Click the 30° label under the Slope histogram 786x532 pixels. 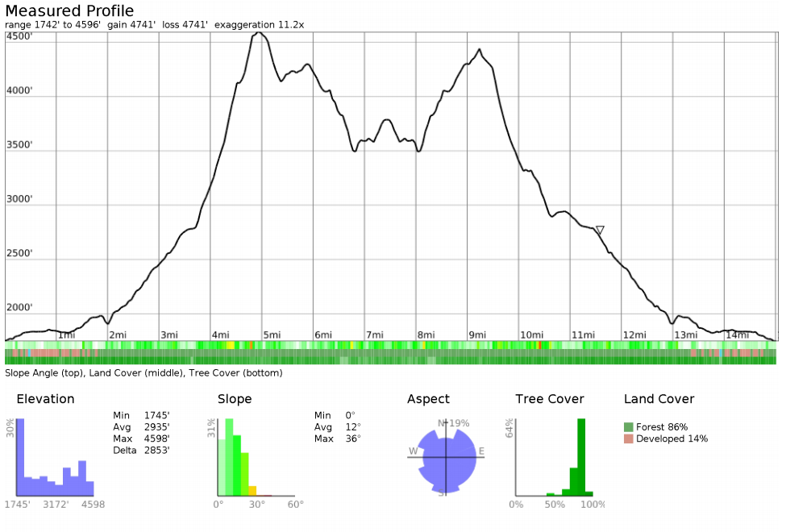click(x=256, y=505)
